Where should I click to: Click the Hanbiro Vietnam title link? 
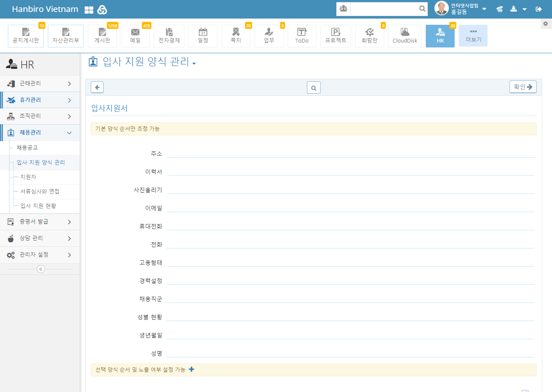(45, 9)
